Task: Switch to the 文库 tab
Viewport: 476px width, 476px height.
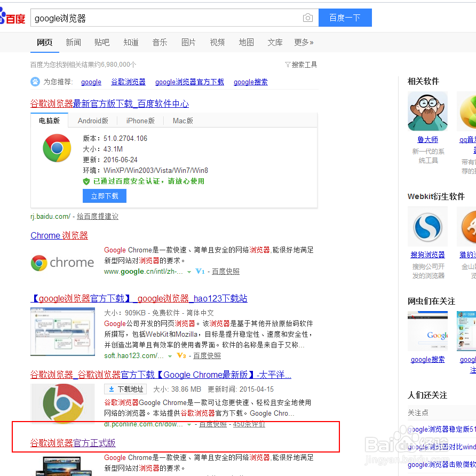Action: [275, 42]
